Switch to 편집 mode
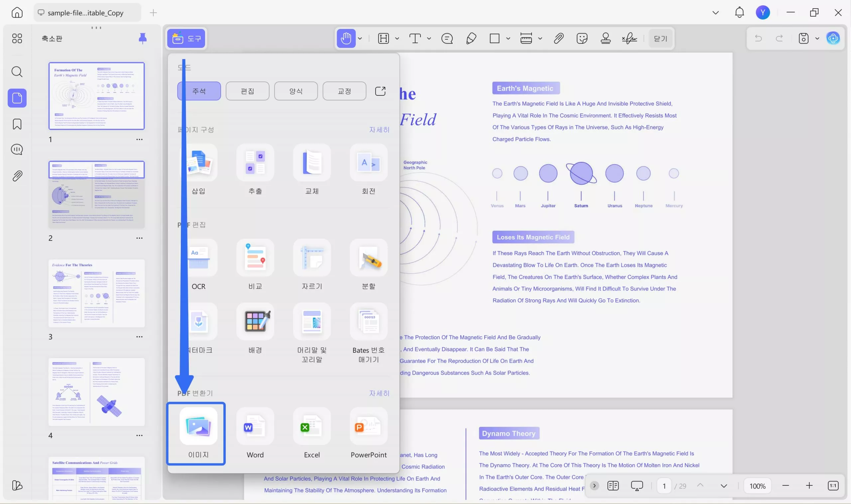 click(x=248, y=91)
